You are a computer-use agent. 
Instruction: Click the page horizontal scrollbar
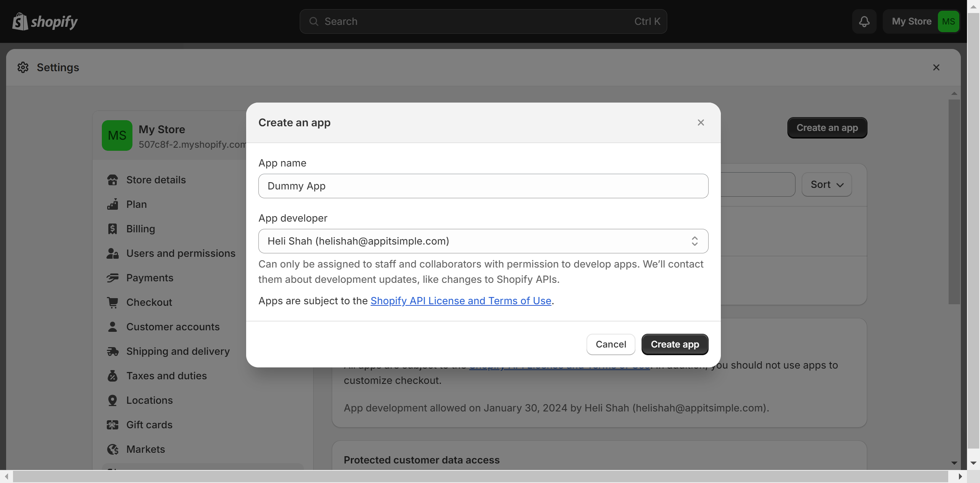point(480,476)
